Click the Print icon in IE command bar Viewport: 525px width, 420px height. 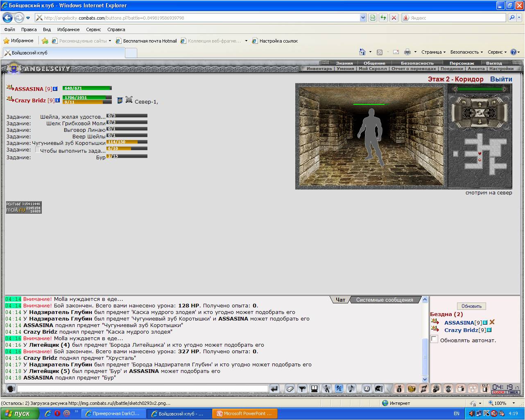tap(407, 52)
